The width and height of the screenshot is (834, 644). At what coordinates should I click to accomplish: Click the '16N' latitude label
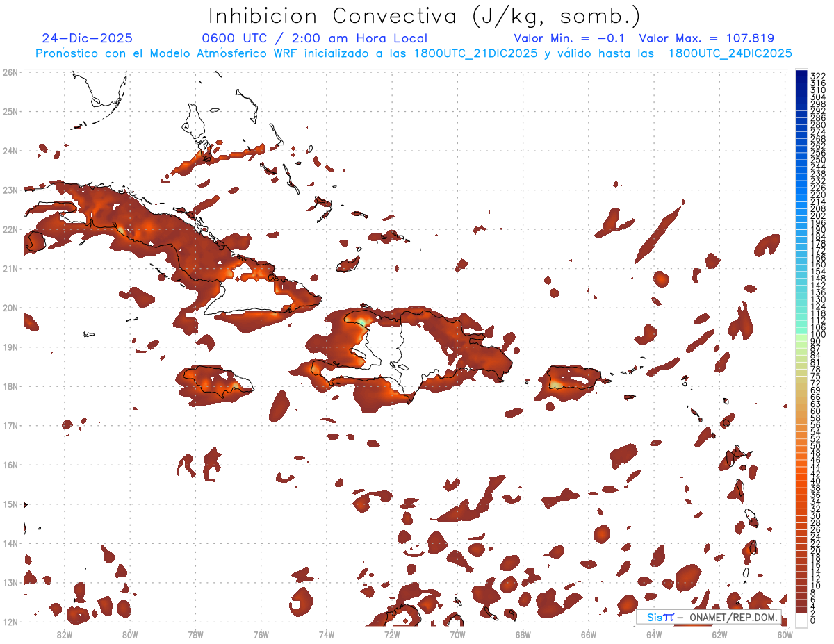click(x=10, y=465)
